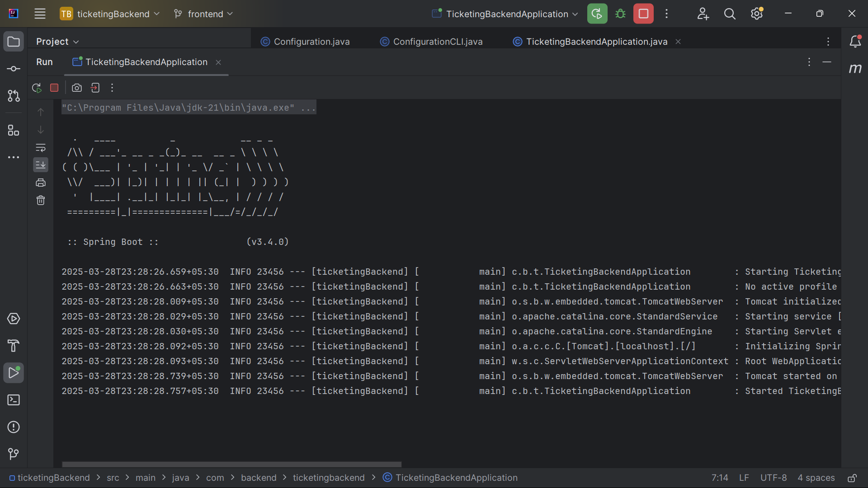The height and width of the screenshot is (488, 868).
Task: Open the Notifications bell
Action: [855, 42]
